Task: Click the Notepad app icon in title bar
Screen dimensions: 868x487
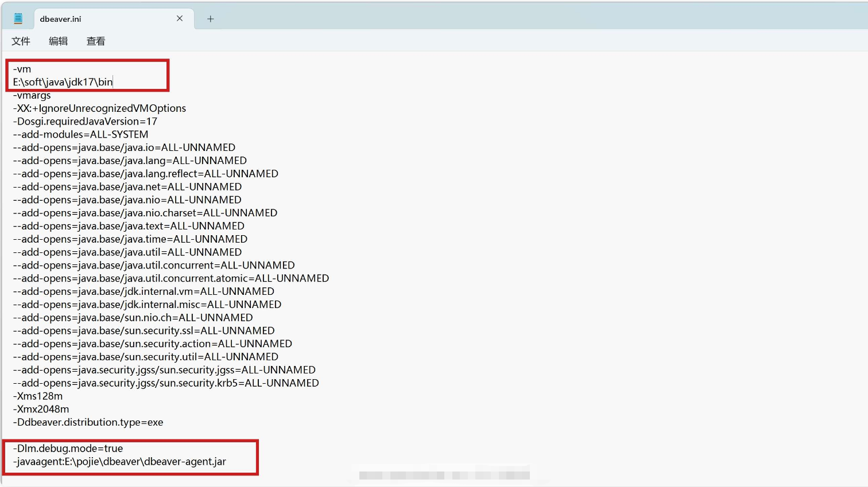Action: pyautogui.click(x=18, y=19)
